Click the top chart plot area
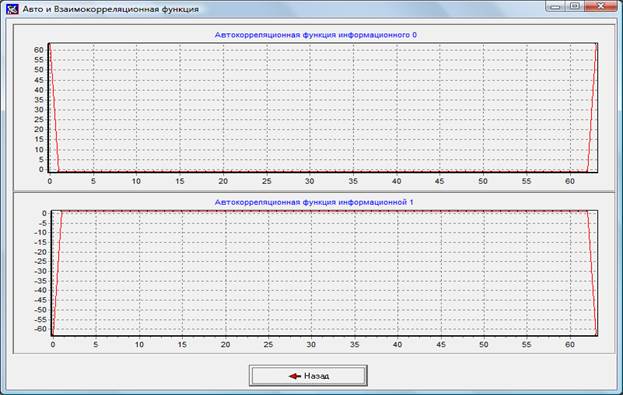Viewport: 623px width, 395px height. coord(323,107)
